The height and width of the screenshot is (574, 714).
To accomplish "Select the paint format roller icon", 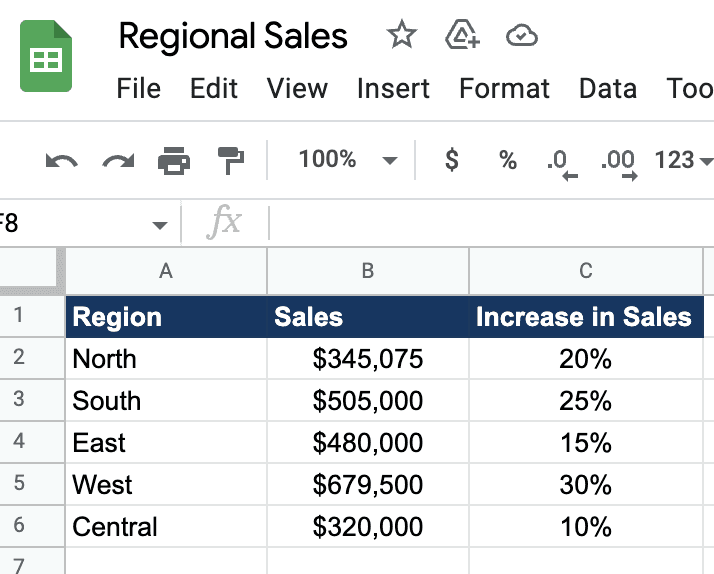I will 230,161.
